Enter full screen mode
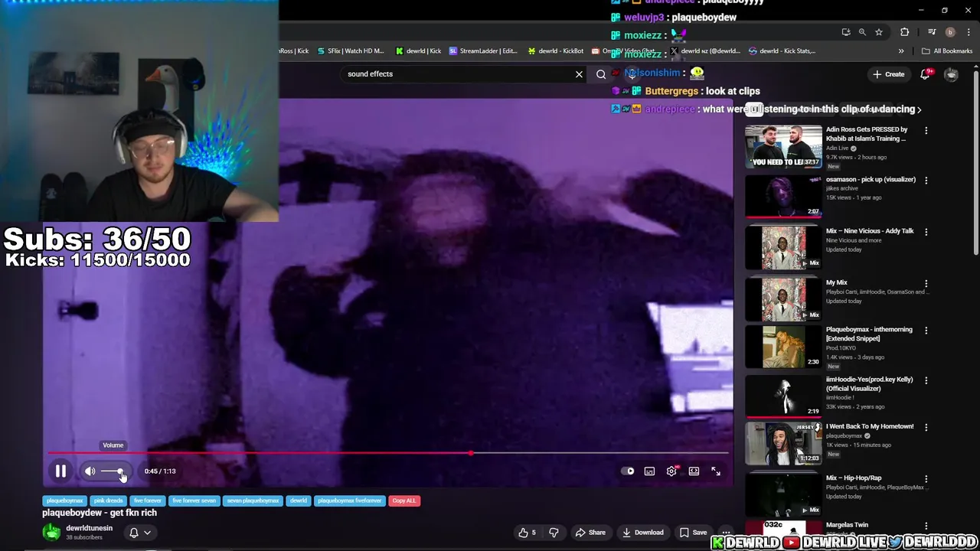This screenshot has width=980, height=551. click(716, 471)
